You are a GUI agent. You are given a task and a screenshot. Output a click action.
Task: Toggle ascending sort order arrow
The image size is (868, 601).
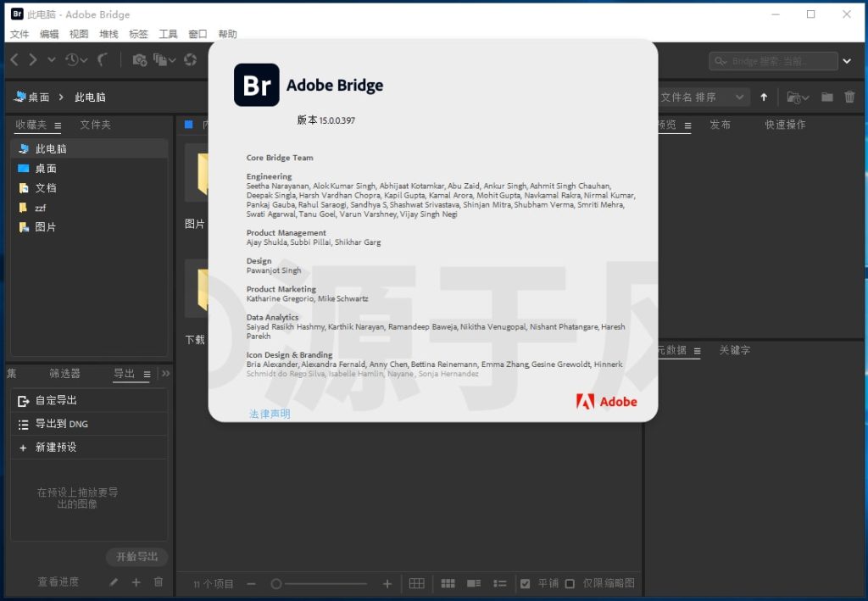pos(764,97)
